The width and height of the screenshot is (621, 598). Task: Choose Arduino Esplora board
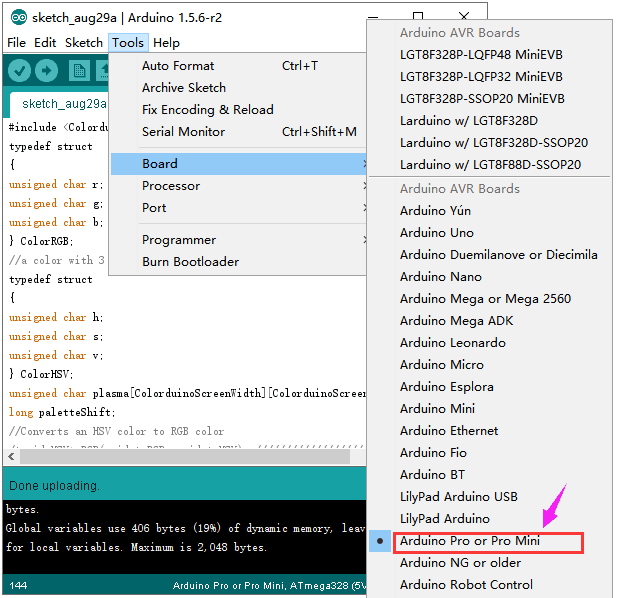click(490, 387)
